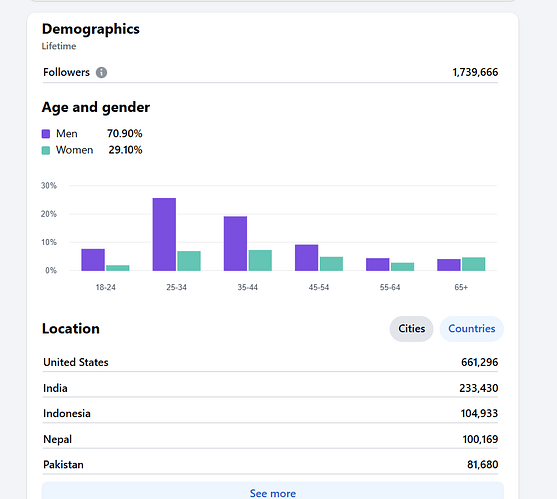This screenshot has width=557, height=499.
Task: Click the green Women legend swatch
Action: click(46, 151)
